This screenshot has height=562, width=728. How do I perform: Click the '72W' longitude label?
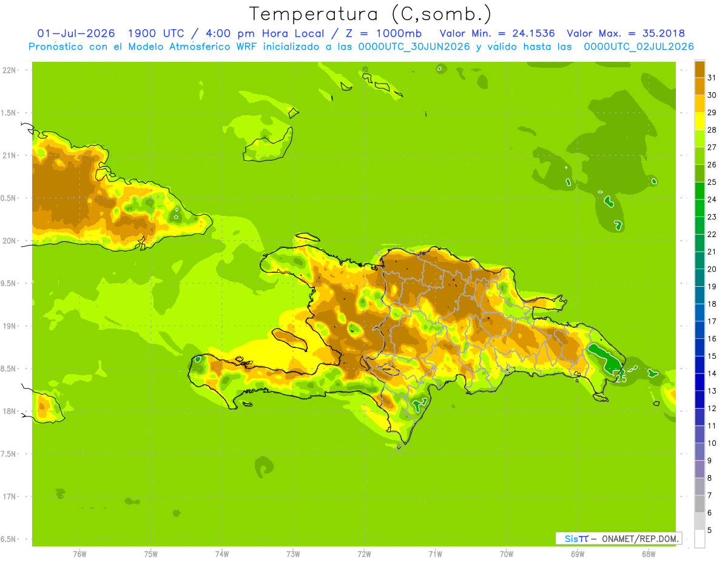click(x=364, y=554)
